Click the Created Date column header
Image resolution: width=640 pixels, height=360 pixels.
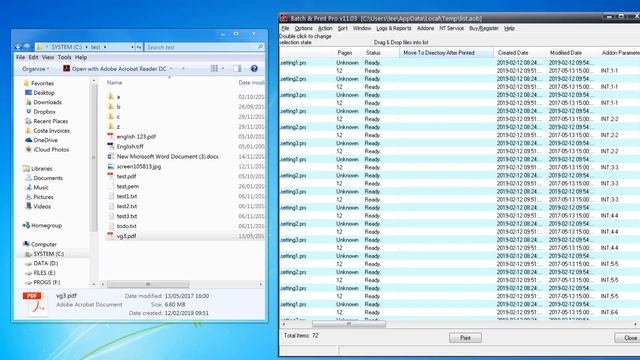tap(513, 53)
